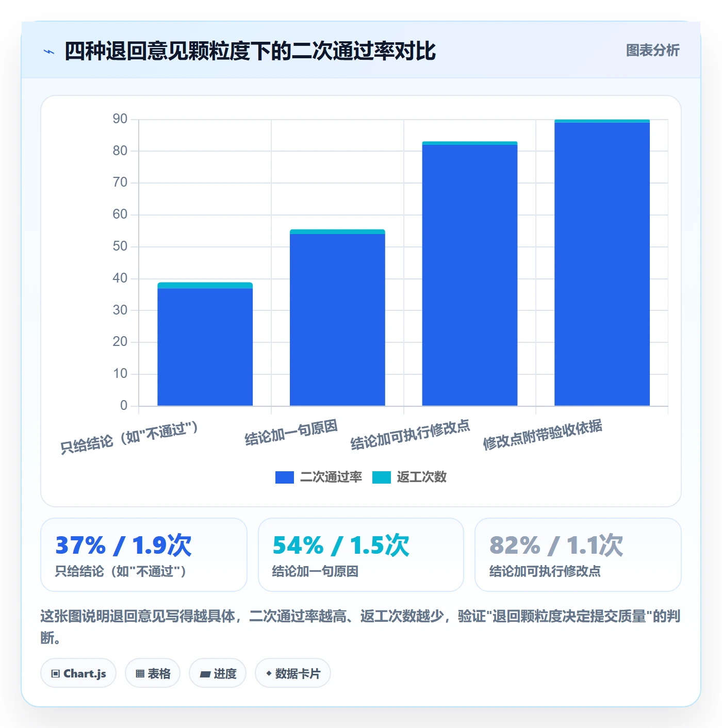Click the y-axis value 90

coord(120,119)
